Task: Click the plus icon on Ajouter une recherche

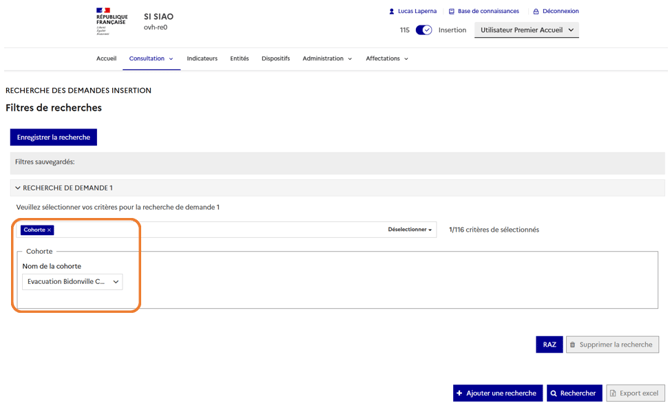Action: click(x=460, y=393)
